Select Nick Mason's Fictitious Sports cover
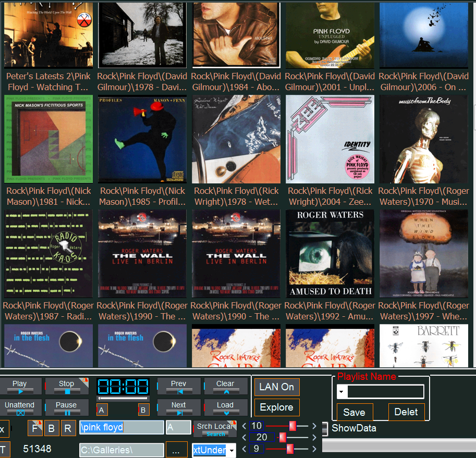The height and width of the screenshot is (458, 476). 48,139
